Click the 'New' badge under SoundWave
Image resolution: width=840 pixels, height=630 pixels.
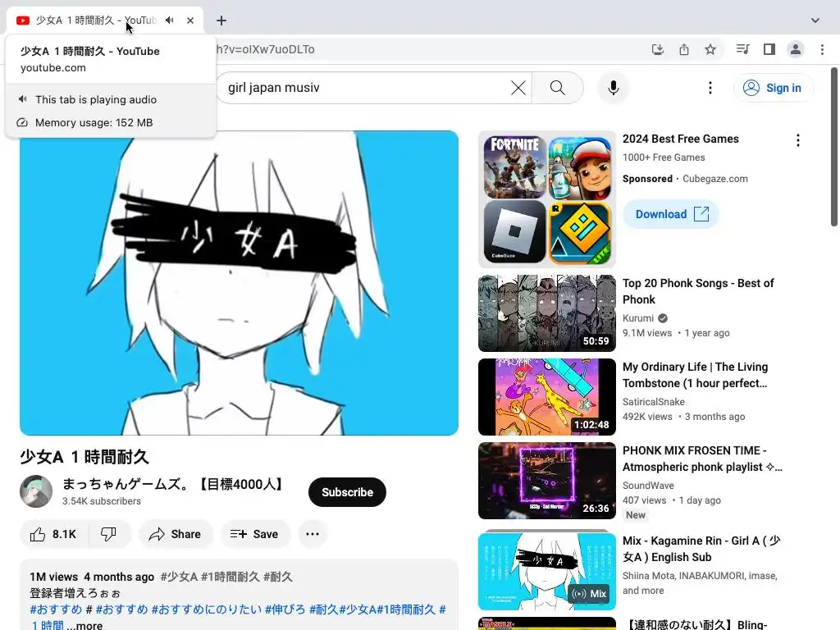click(636, 515)
